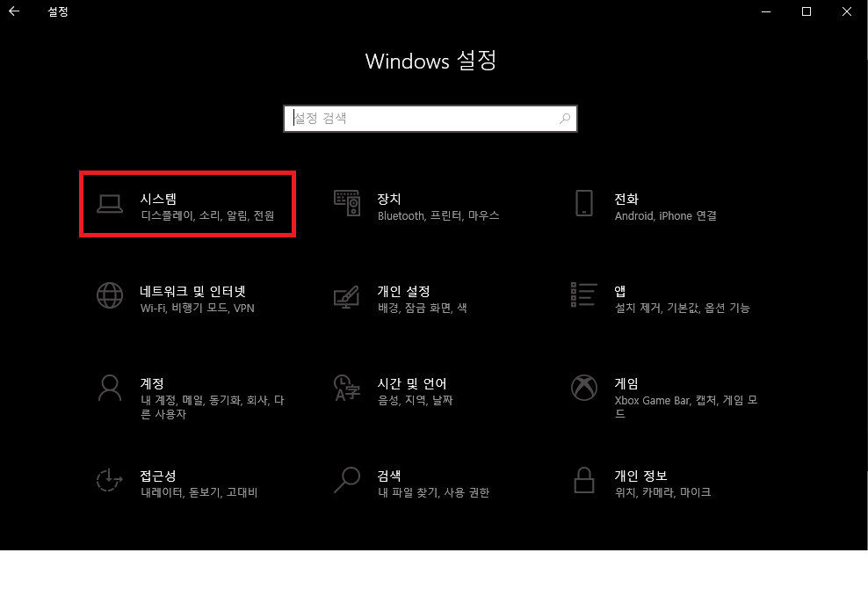Click the list icon for 앱

(x=584, y=294)
